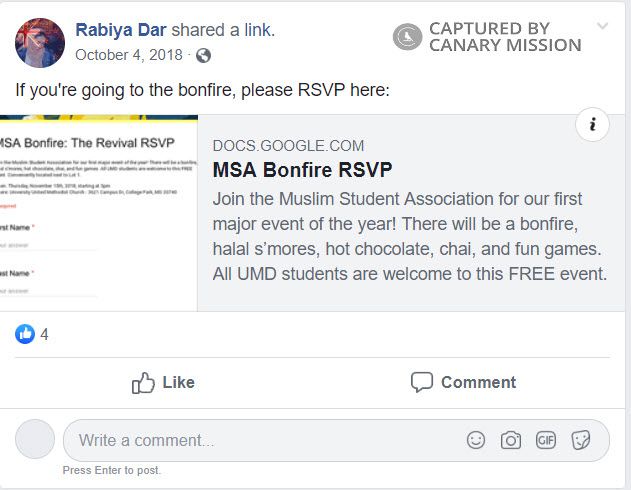Click the link info "i" icon
Image resolution: width=631 pixels, height=490 pixels.
[593, 124]
